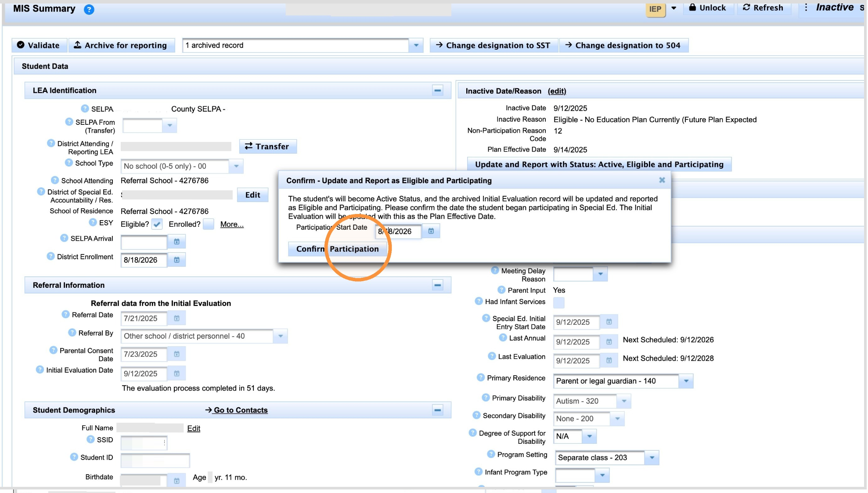This screenshot has width=868, height=493.
Task: Show help for Referral By field
Action: point(72,333)
